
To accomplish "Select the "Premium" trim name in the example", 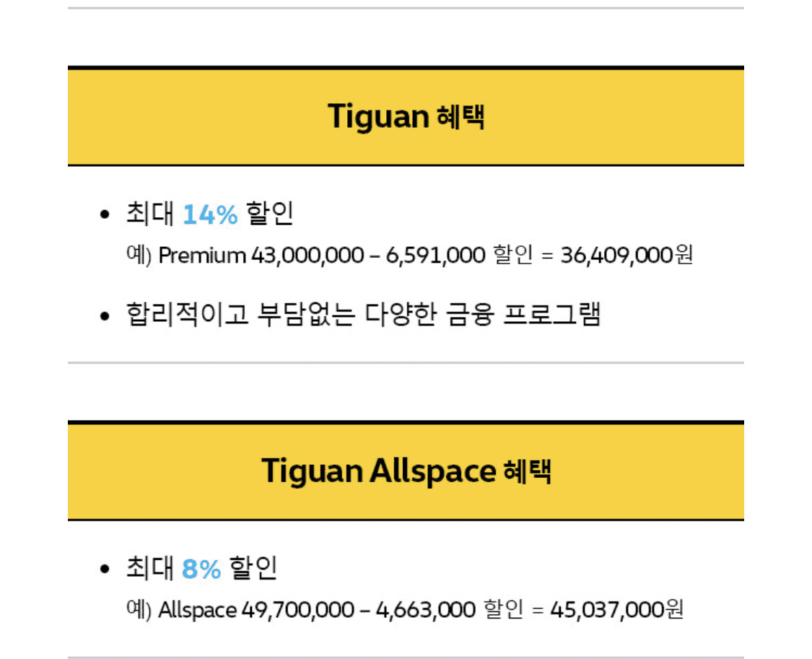I will click(202, 256).
